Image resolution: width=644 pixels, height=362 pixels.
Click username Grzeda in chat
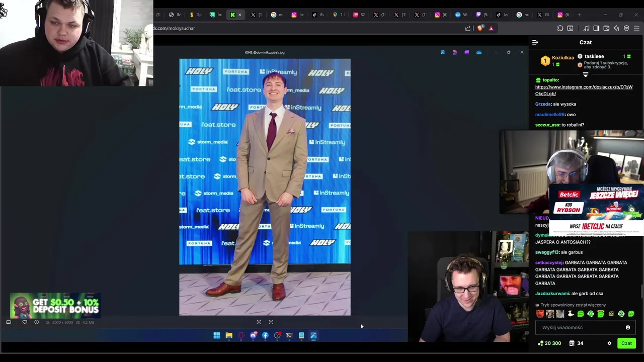[x=543, y=104]
